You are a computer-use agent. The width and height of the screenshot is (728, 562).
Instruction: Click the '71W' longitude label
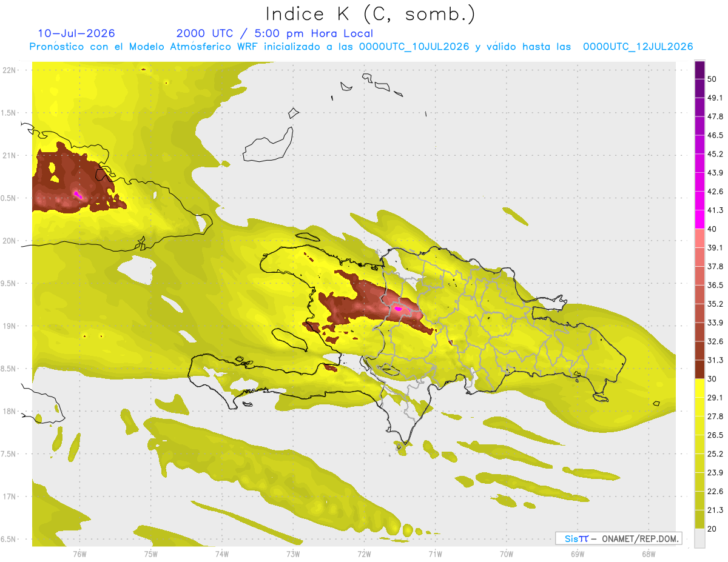coord(435,554)
